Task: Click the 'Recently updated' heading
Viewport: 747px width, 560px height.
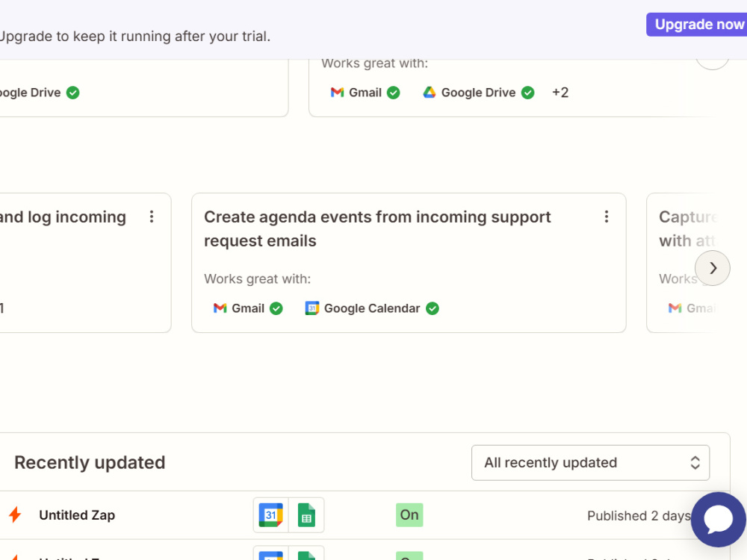Action: click(90, 462)
